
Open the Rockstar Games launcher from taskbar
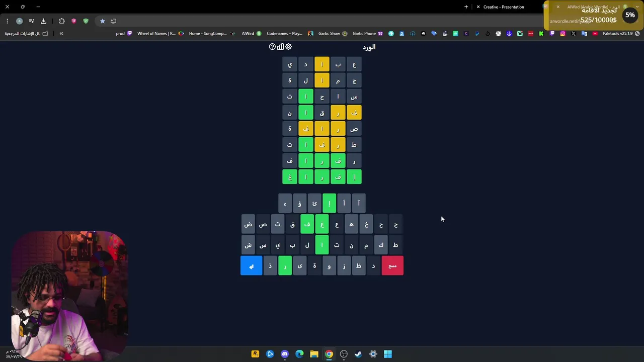[x=255, y=354]
